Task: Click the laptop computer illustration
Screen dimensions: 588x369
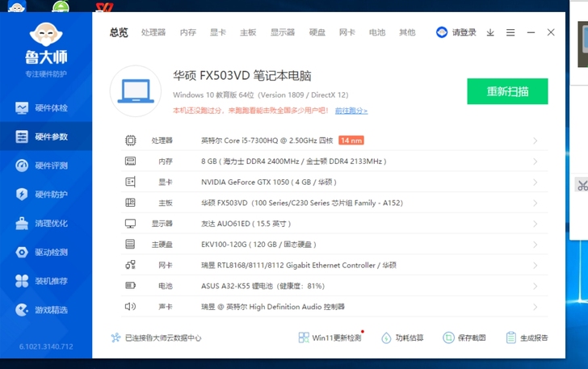Action: 136,91
